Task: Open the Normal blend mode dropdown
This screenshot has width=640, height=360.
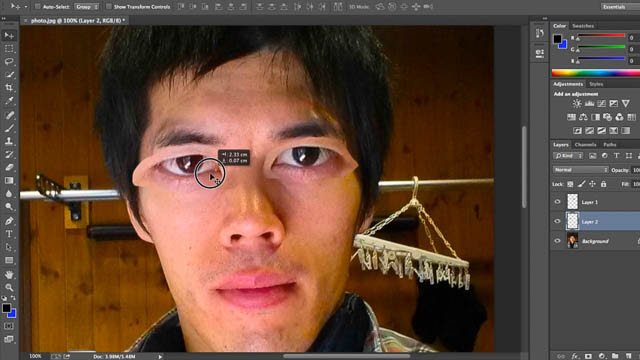Action: [x=581, y=170]
